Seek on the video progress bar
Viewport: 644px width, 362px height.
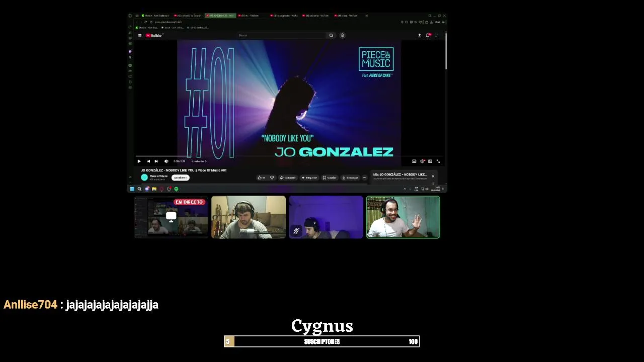[x=289, y=156]
